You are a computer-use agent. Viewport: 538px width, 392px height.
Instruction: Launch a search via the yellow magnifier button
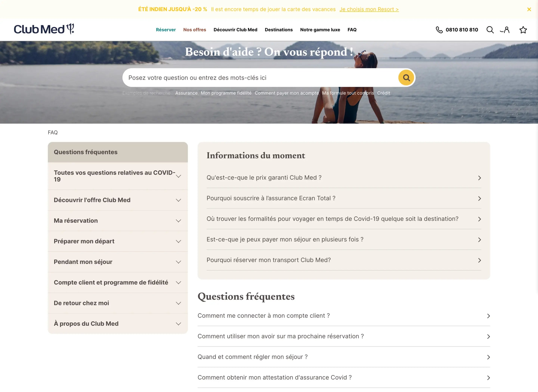[406, 77]
